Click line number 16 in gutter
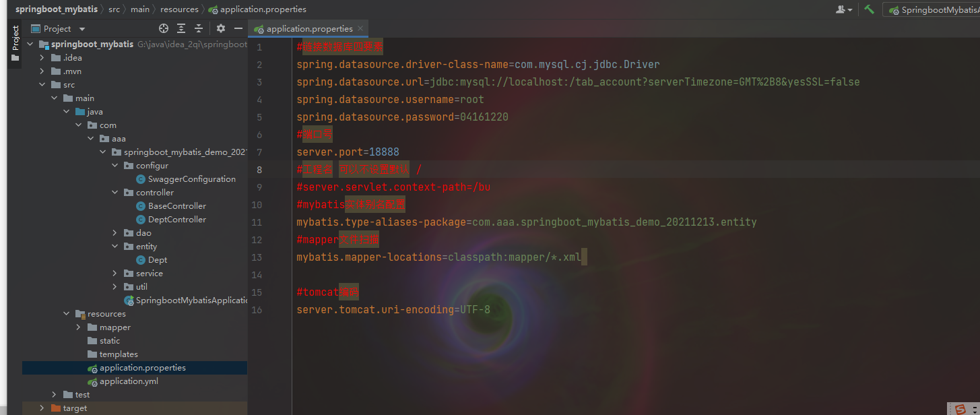The image size is (980, 415). (x=257, y=309)
